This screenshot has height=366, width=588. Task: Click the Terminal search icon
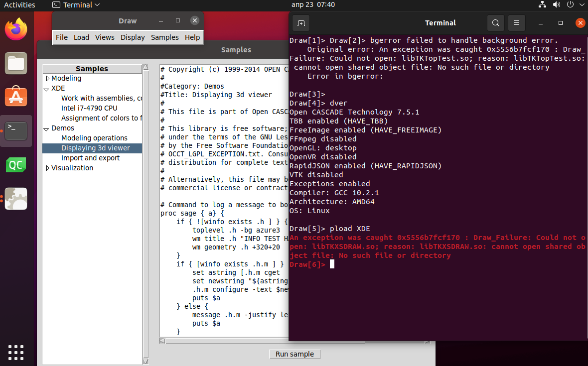tap(495, 23)
